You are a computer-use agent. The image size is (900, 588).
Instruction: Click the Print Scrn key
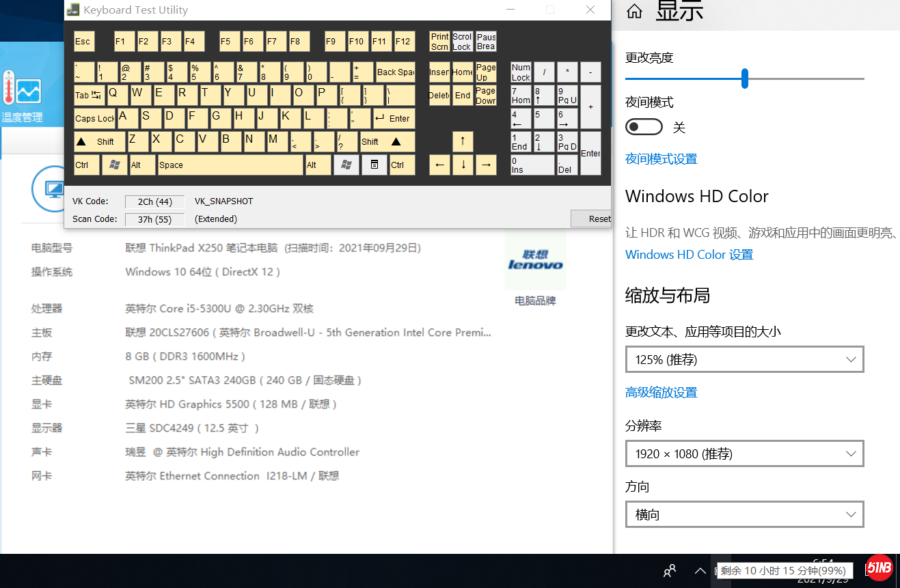coord(439,41)
